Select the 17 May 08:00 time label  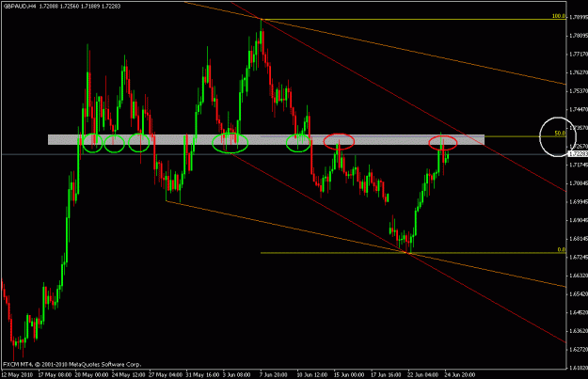55,374
